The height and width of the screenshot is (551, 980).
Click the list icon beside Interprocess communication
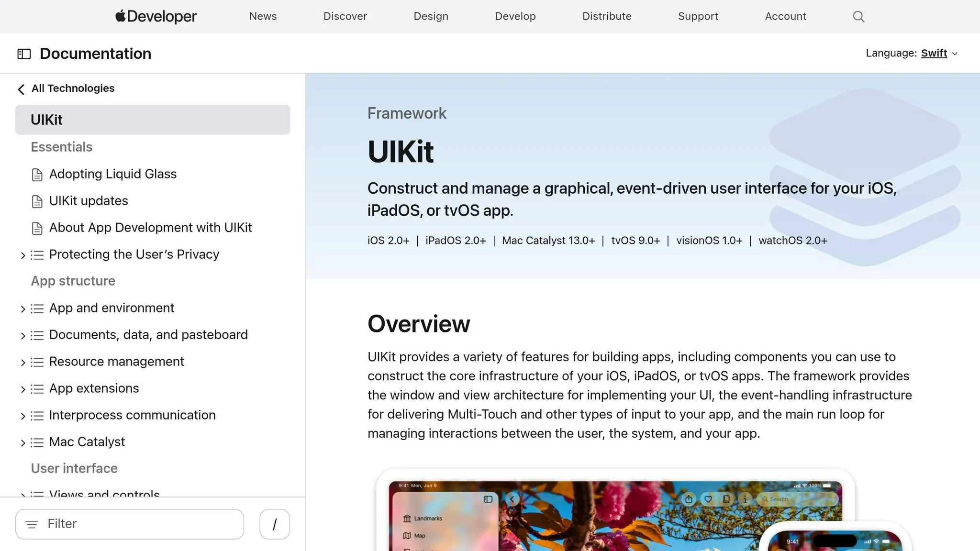(x=37, y=416)
